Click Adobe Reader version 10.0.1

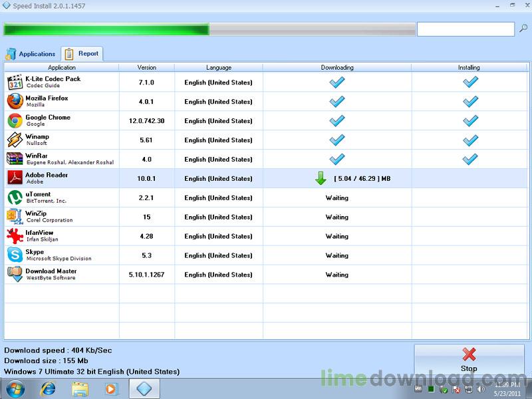[x=146, y=178]
